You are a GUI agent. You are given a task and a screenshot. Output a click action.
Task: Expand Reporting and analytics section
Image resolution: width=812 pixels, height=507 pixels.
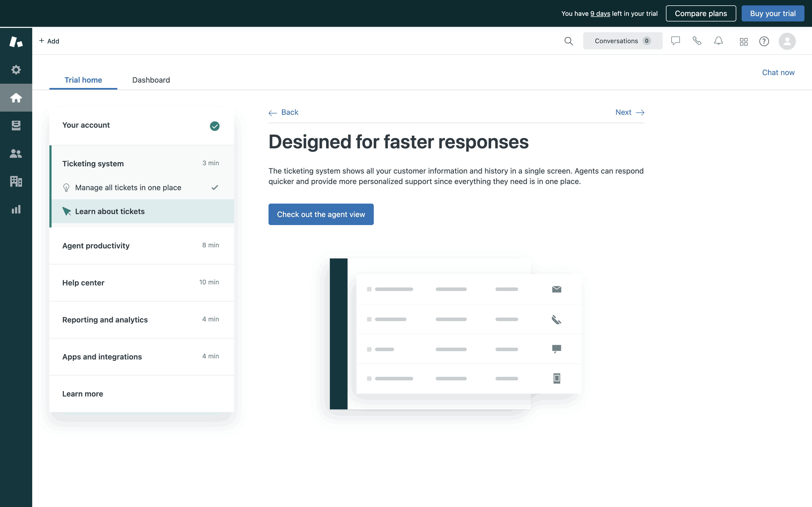[141, 319]
